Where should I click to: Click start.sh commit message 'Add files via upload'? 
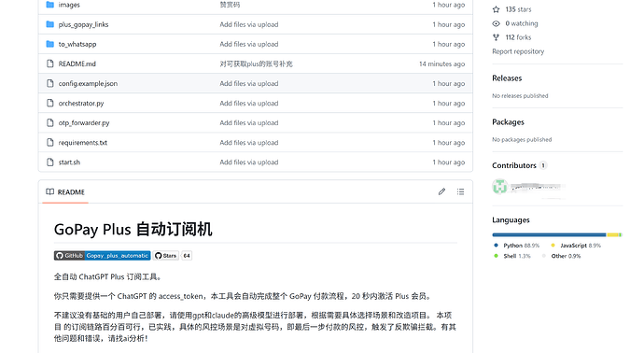click(x=249, y=162)
